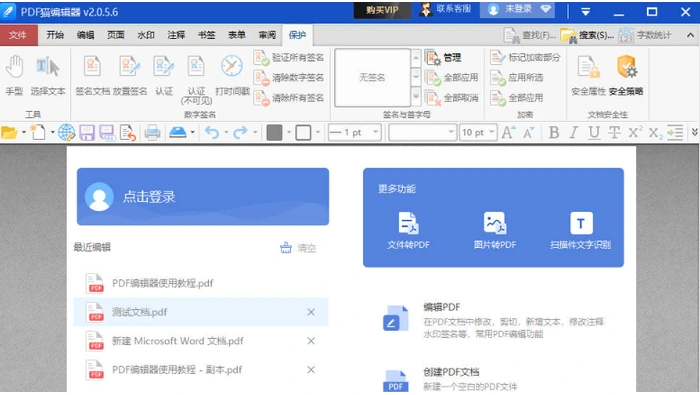Mark section for encryption (标记加密部分)

click(525, 58)
